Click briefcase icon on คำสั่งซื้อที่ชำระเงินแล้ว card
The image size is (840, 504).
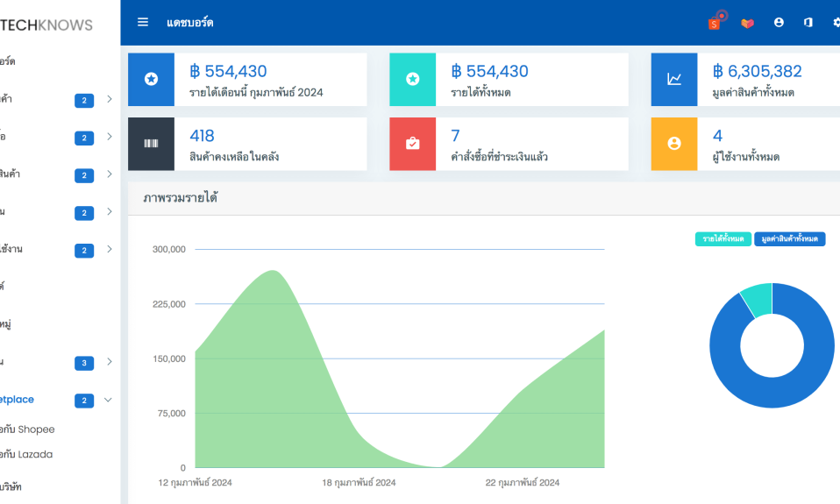pos(412,144)
